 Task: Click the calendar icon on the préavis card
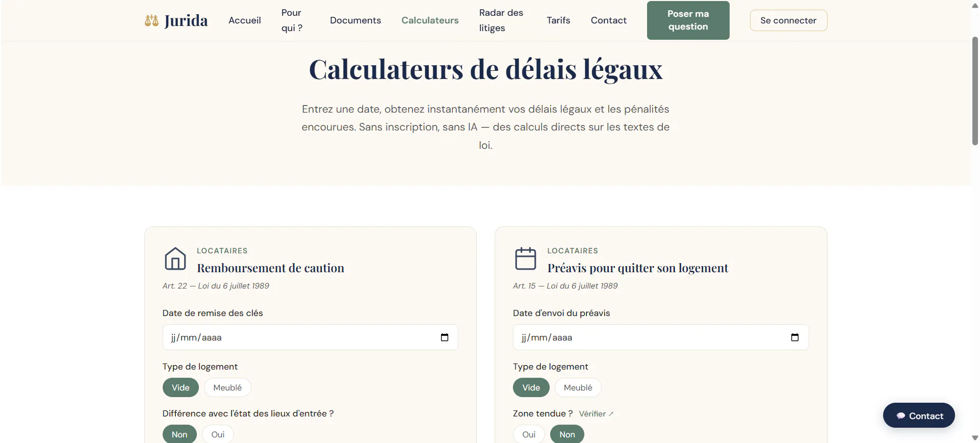525,258
